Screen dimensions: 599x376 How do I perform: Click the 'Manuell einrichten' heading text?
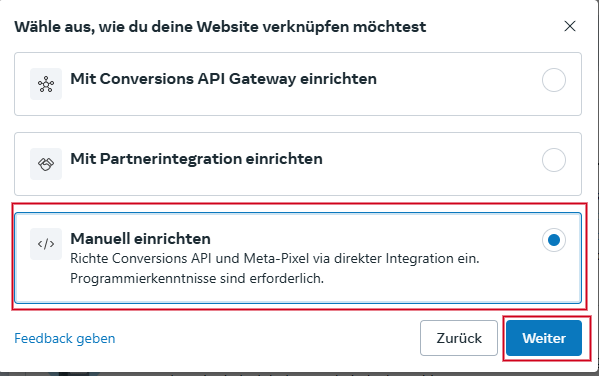[141, 239]
